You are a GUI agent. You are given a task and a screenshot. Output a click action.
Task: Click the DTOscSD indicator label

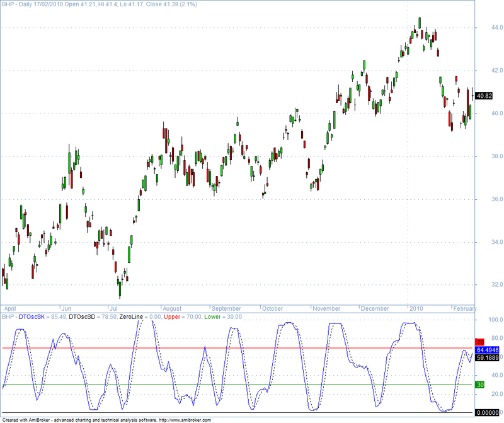pos(83,317)
